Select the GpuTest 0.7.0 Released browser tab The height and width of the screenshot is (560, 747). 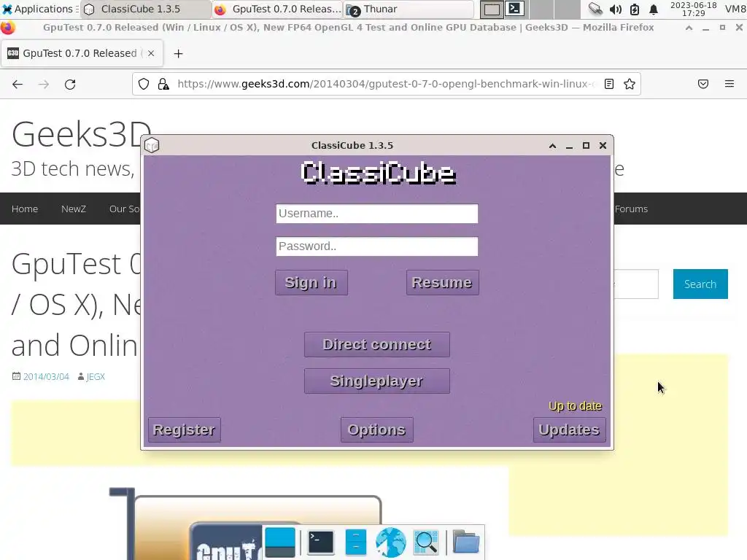(x=82, y=53)
